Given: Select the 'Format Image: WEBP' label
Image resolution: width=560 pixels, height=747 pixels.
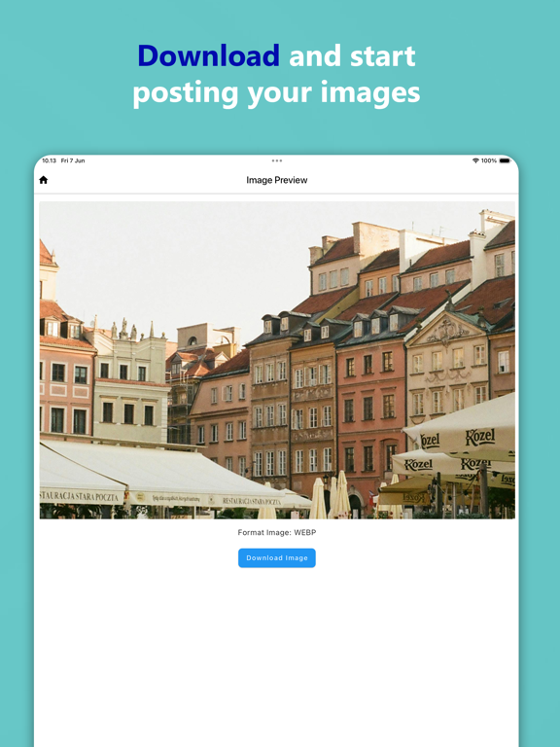Looking at the screenshot, I should [x=277, y=532].
